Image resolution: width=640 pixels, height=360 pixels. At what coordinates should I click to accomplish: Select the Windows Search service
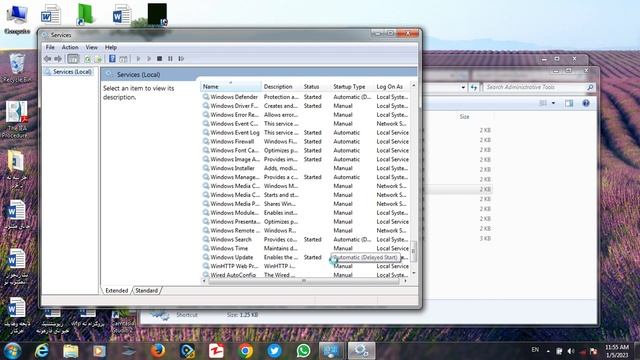231,240
